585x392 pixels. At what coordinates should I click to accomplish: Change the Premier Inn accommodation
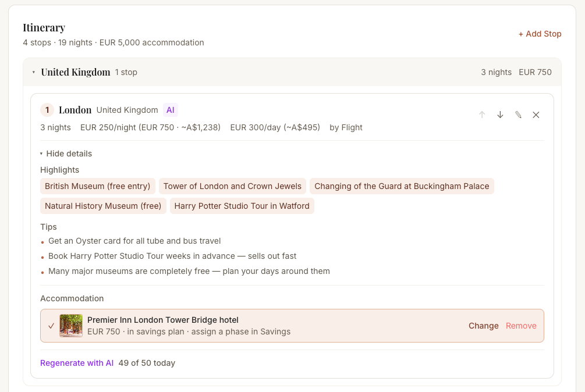point(483,326)
